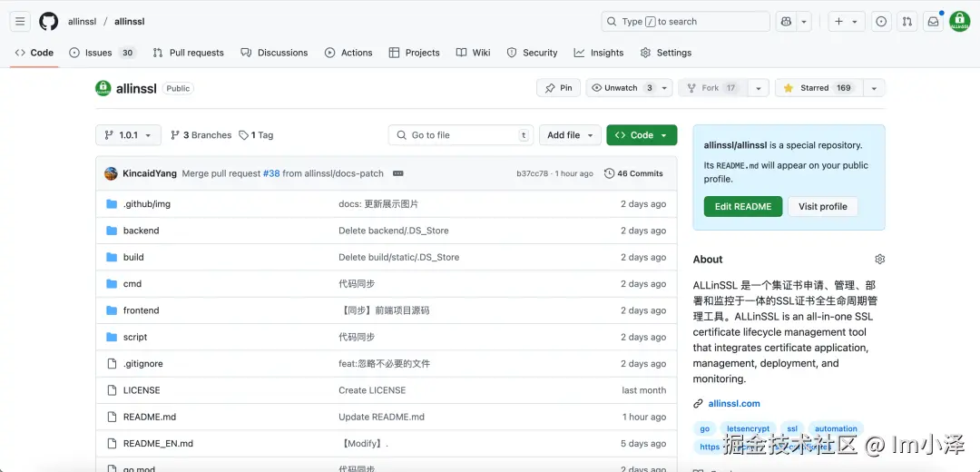View the 3 Branches link

[201, 135]
